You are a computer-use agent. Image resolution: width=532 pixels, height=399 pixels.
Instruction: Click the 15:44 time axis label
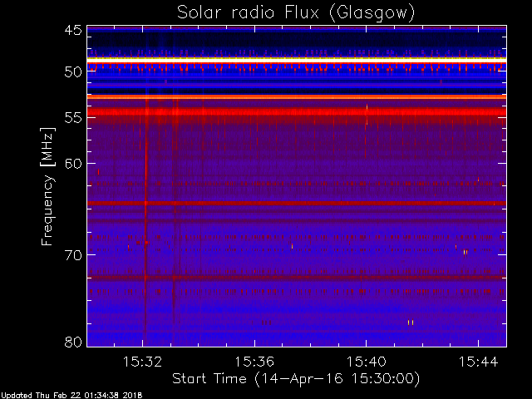click(x=479, y=362)
